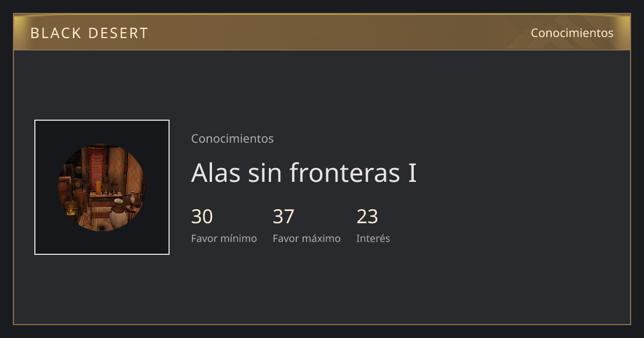The image size is (644, 338).
Task: Click the Alas sin fronteras I heading
Action: click(x=304, y=173)
